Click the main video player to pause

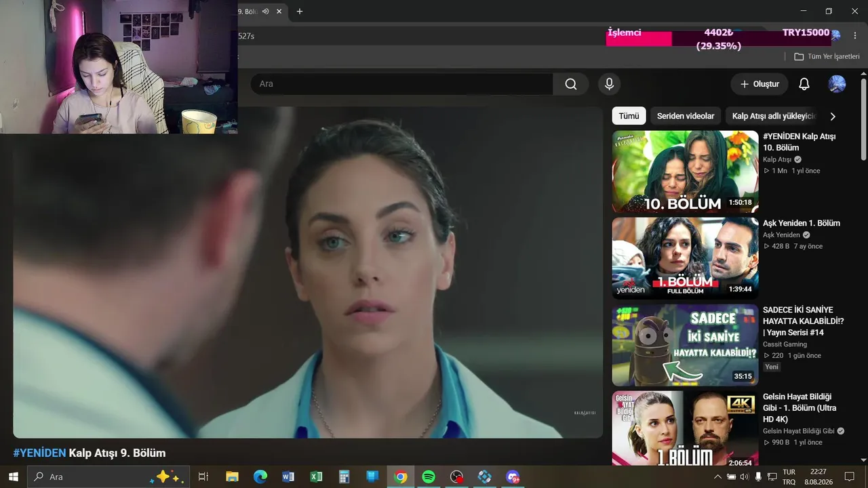(308, 272)
